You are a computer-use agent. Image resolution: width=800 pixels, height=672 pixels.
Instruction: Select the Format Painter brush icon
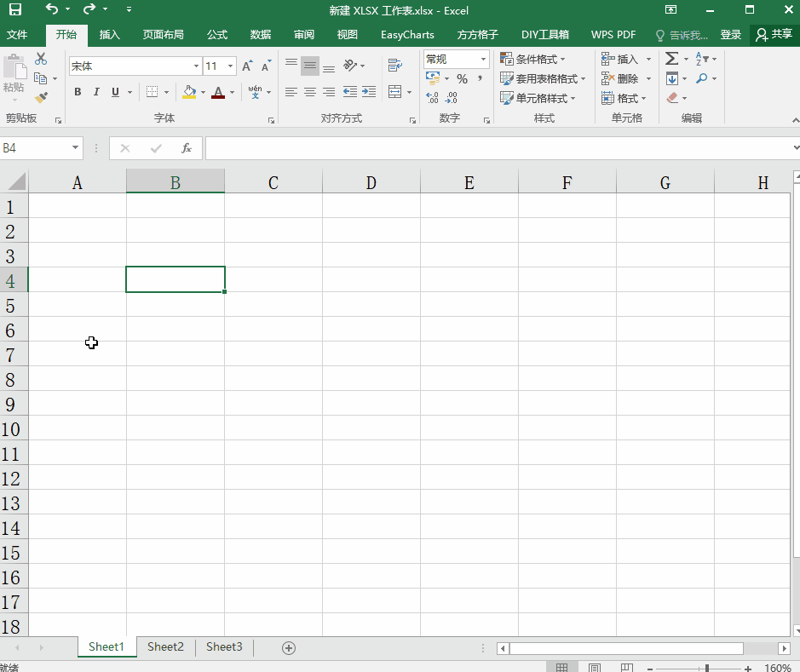click(x=41, y=98)
